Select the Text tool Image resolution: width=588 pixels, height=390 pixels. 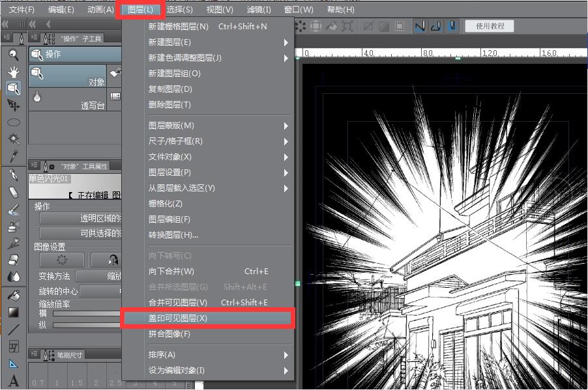click(13, 381)
